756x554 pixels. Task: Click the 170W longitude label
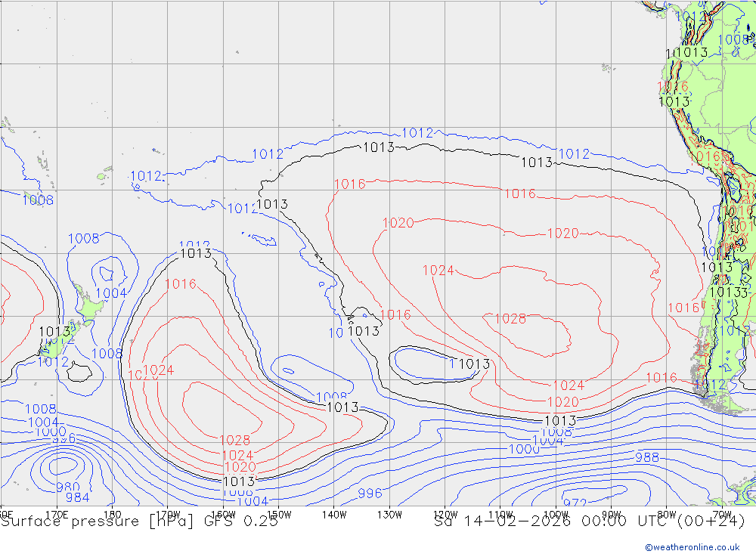click(x=168, y=514)
